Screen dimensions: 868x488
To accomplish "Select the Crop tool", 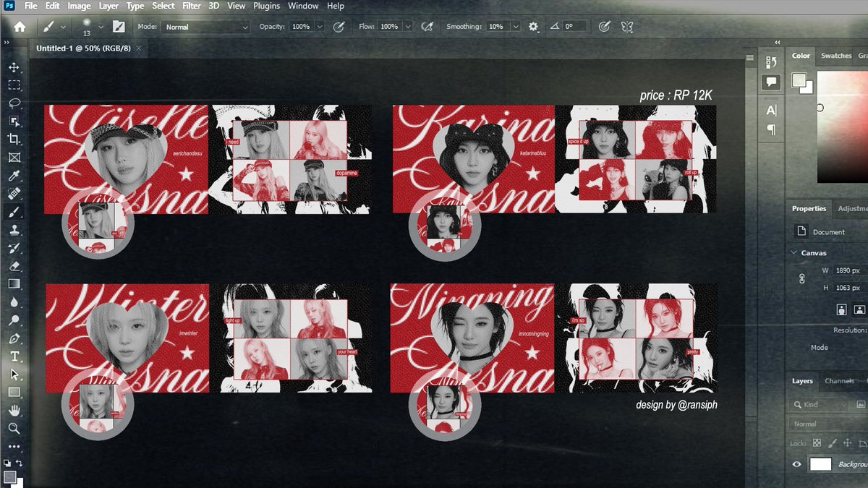I will [14, 139].
